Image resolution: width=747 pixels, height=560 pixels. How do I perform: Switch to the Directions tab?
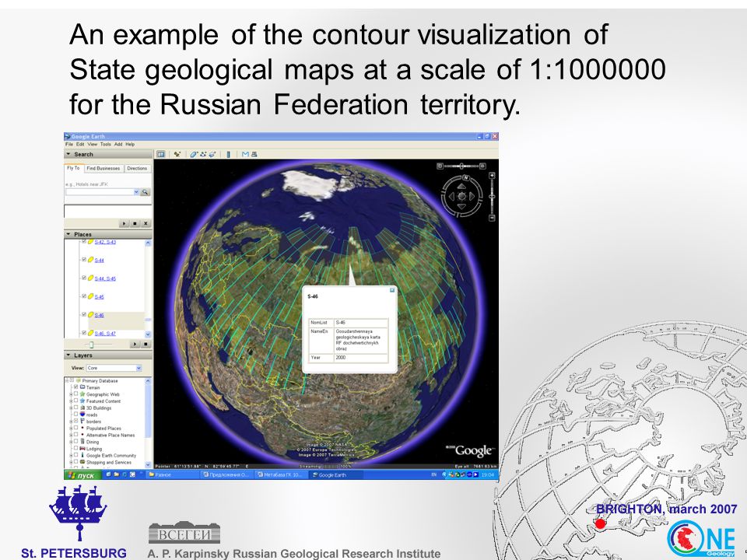[137, 169]
